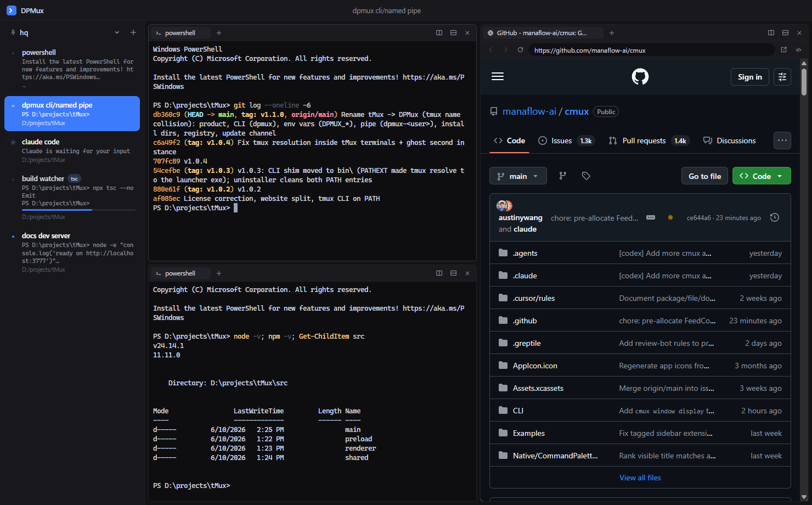Viewport: 812px width, 505px height.
Task: Open the .github folder
Action: tap(525, 321)
